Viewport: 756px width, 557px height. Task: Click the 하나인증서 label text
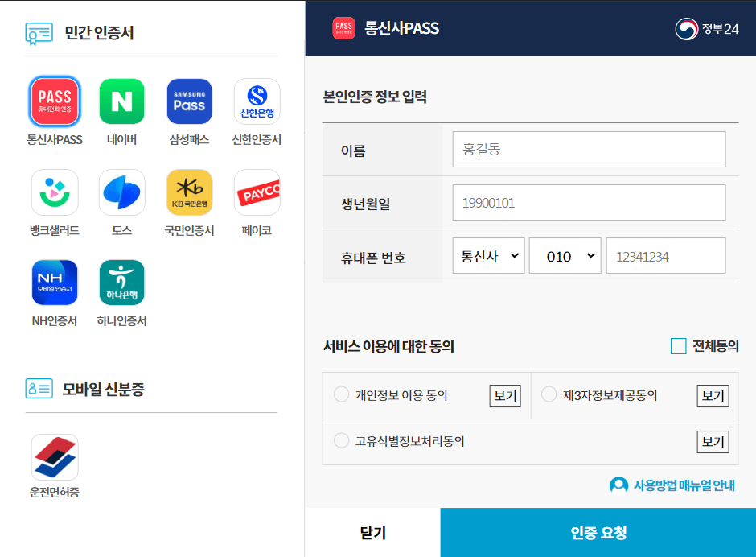click(122, 321)
